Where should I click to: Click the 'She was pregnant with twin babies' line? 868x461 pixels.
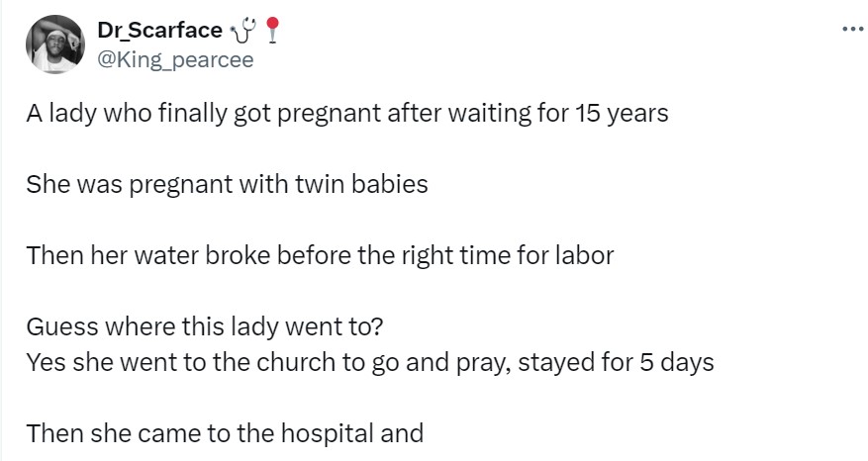(227, 184)
